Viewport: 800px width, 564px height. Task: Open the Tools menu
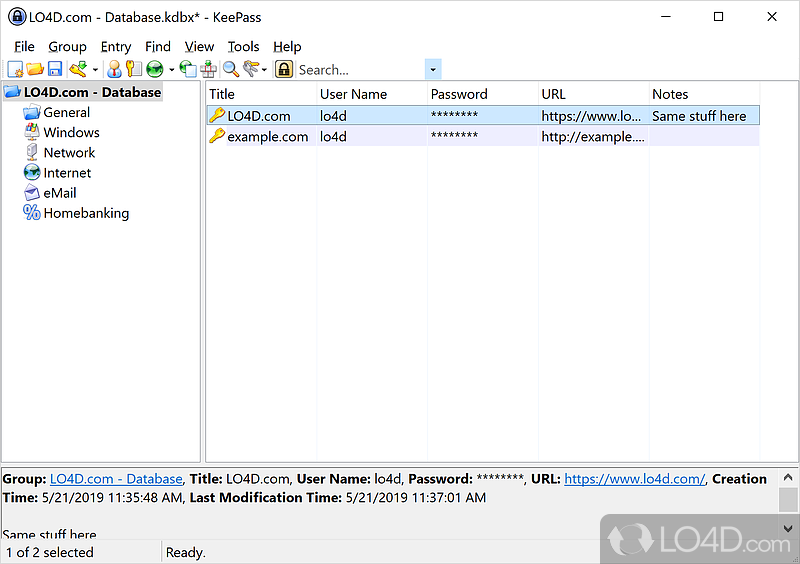[x=243, y=46]
